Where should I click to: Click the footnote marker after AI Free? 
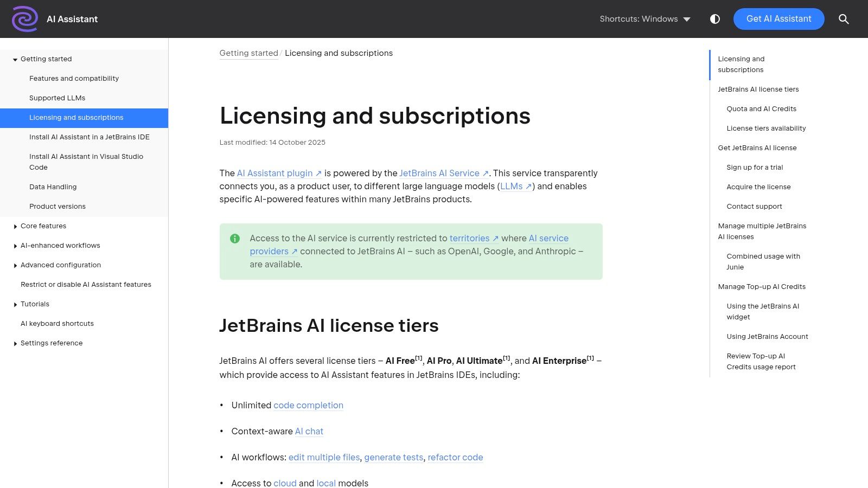(418, 357)
